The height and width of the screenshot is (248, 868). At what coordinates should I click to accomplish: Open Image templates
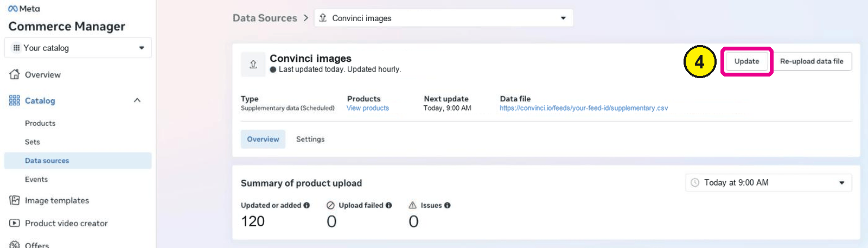point(57,201)
